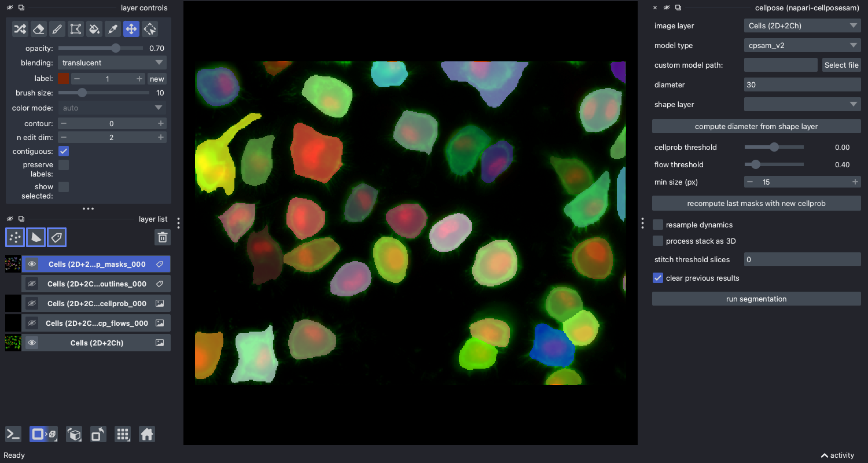Enable resample dynamics option

coord(658,225)
